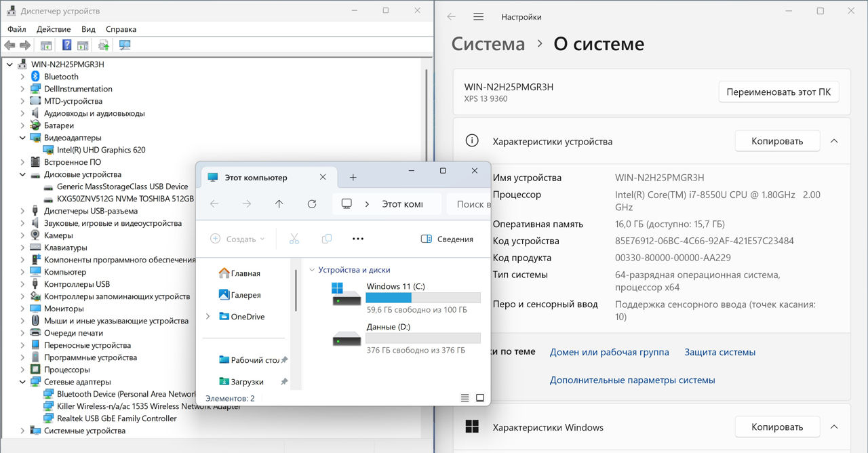This screenshot has height=453, width=868.
Task: Click the Переименовать этот ПК button
Action: click(778, 92)
